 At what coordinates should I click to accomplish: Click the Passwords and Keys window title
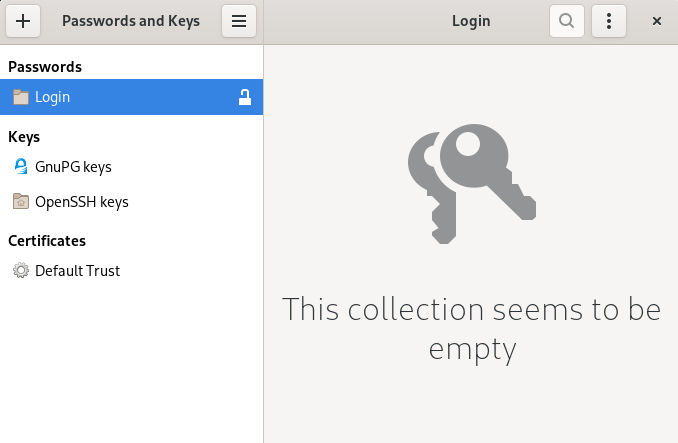click(131, 21)
